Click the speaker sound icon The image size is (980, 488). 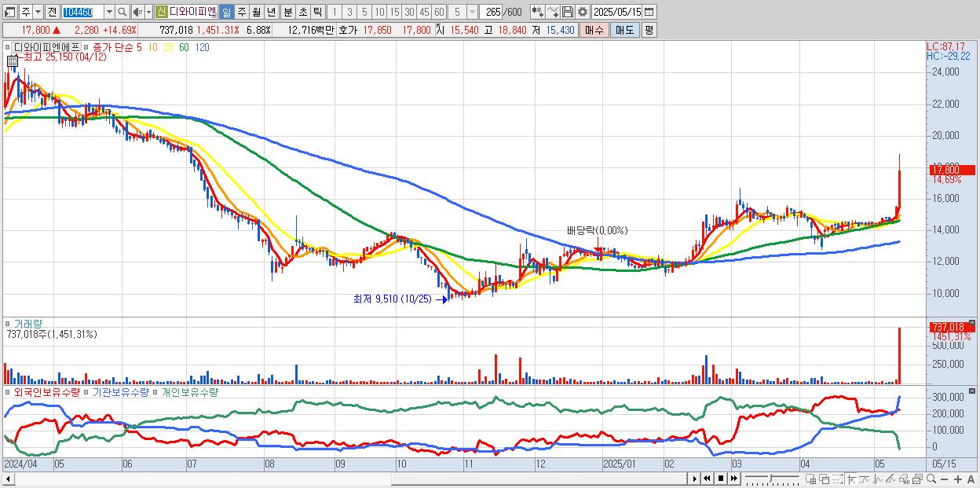pyautogui.click(x=137, y=12)
